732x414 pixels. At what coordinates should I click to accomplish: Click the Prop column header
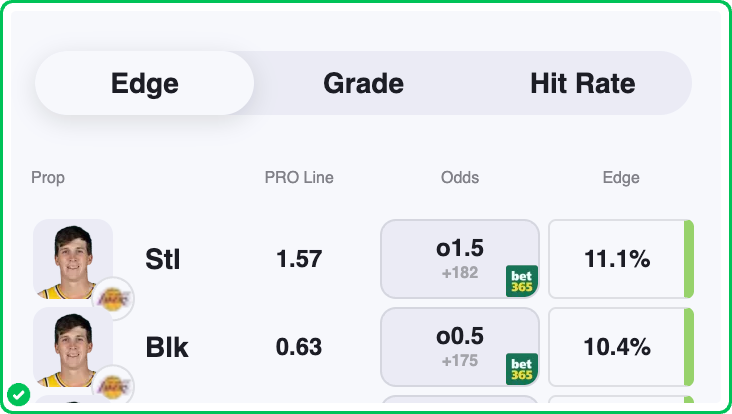[48, 178]
